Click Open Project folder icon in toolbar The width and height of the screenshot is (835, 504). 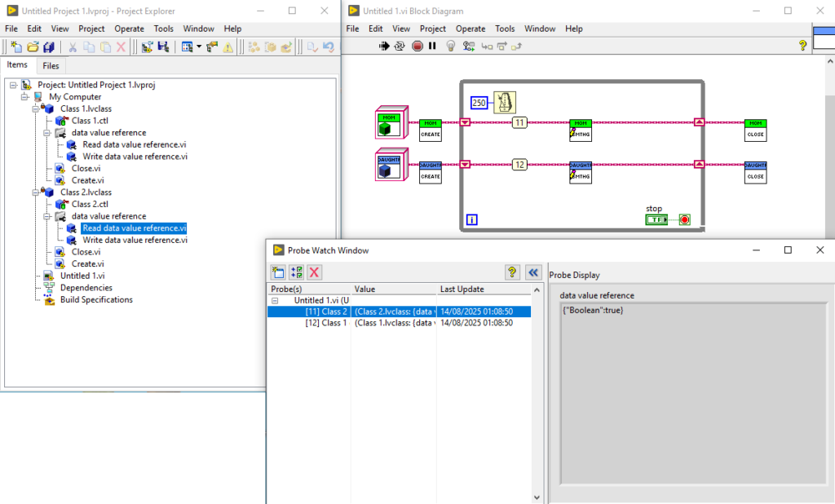(x=33, y=46)
